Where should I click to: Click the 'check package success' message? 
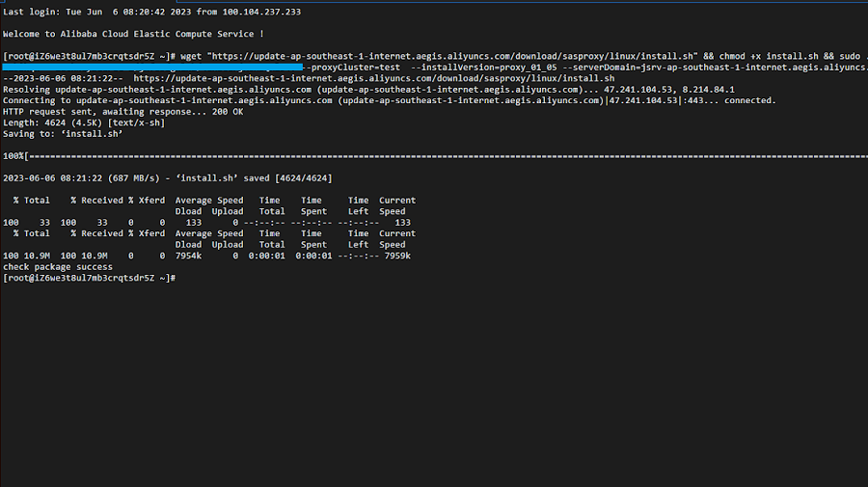[58, 266]
